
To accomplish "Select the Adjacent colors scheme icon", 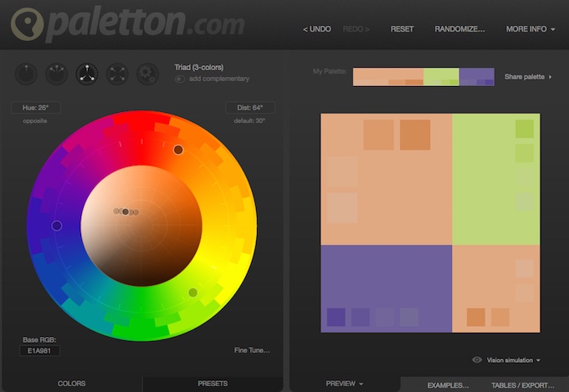I will click(56, 74).
